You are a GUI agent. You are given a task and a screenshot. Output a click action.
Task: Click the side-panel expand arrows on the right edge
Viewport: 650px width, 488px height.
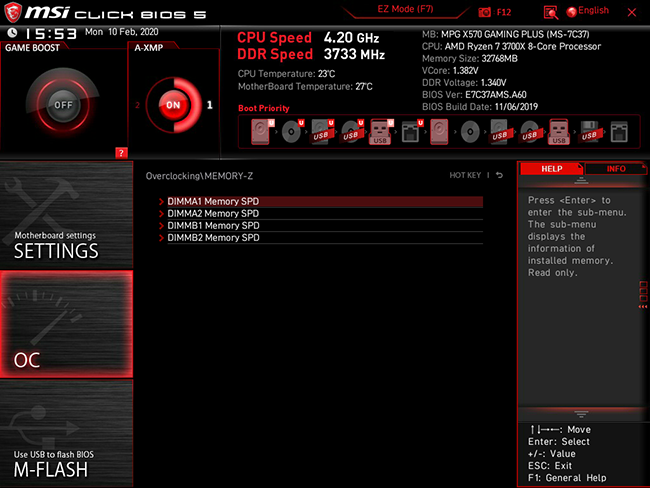pyautogui.click(x=643, y=307)
